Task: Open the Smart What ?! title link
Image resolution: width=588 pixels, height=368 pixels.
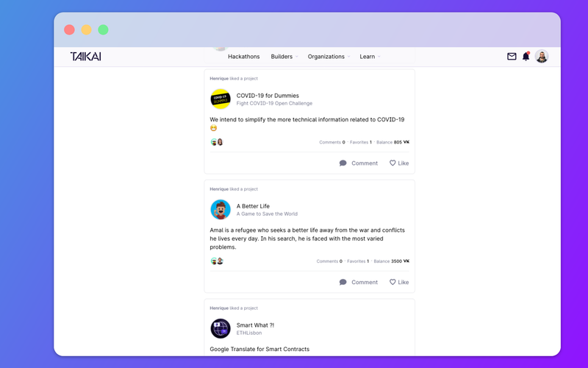Action: point(255,325)
